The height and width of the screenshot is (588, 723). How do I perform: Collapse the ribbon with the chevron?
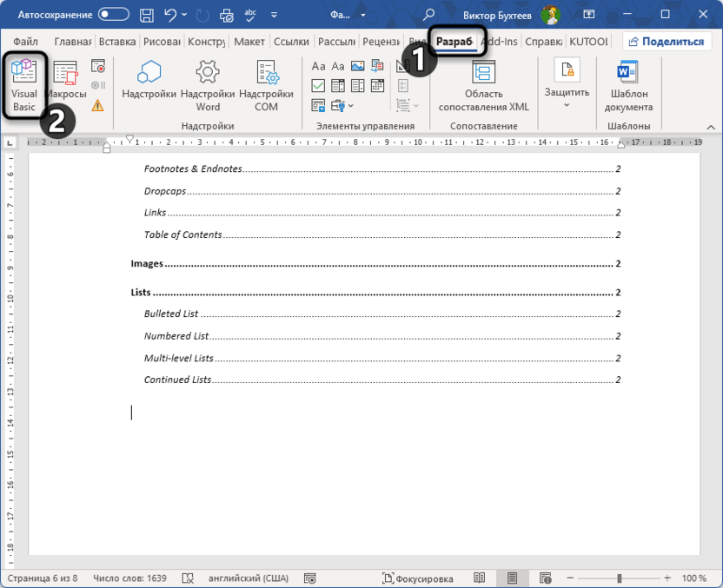click(x=711, y=125)
